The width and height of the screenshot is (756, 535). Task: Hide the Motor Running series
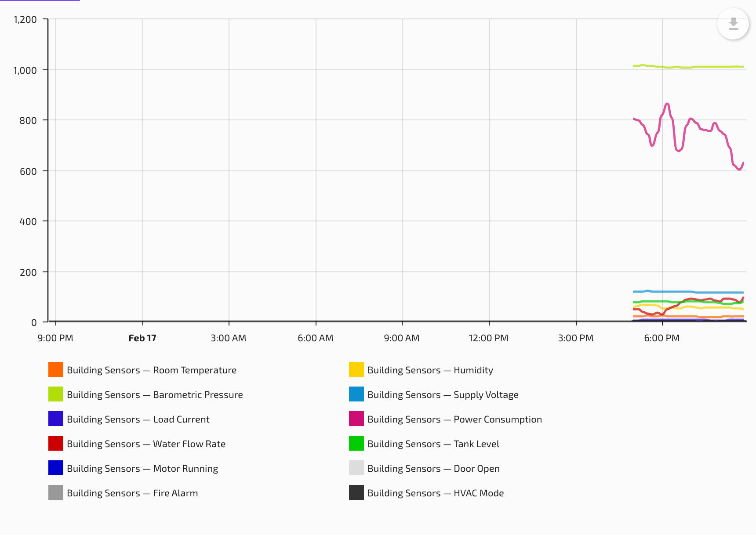coord(142,468)
